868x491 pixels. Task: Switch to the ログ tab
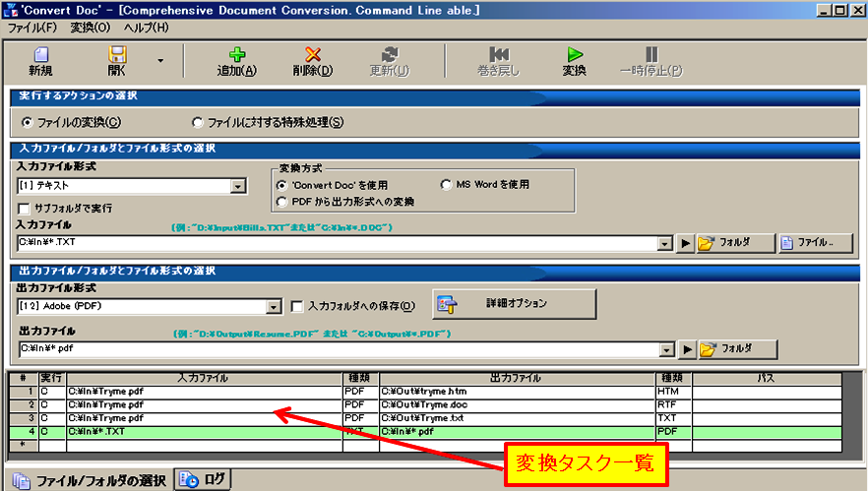coord(203,479)
